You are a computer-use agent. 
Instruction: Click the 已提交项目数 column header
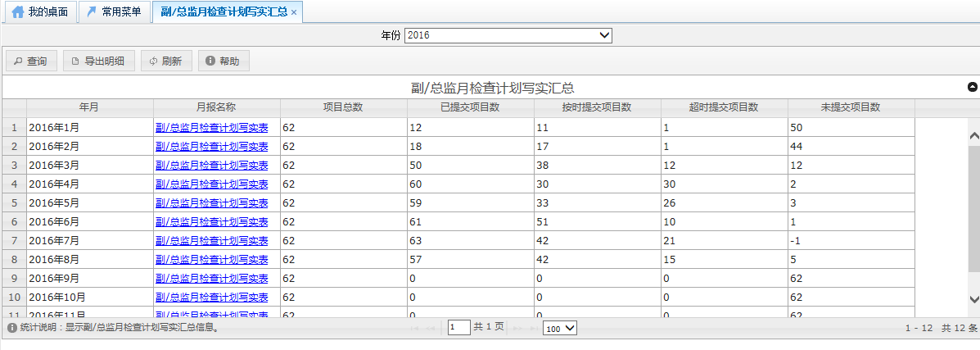coord(470,107)
